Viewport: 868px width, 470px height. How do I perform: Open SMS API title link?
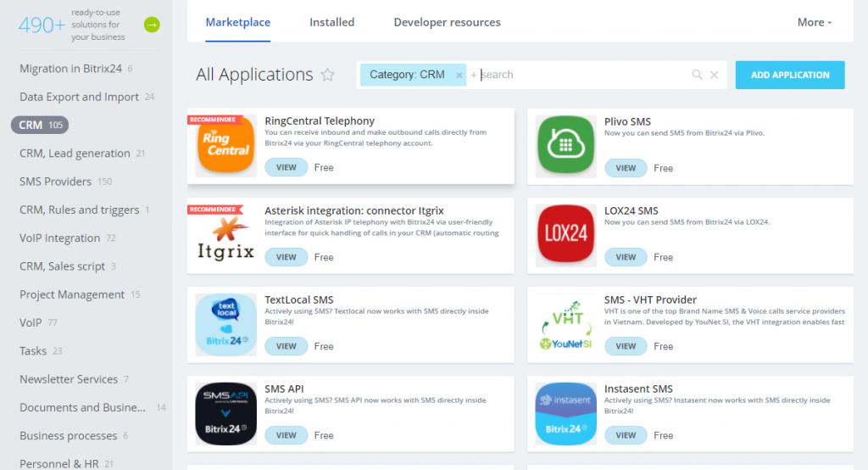point(284,389)
